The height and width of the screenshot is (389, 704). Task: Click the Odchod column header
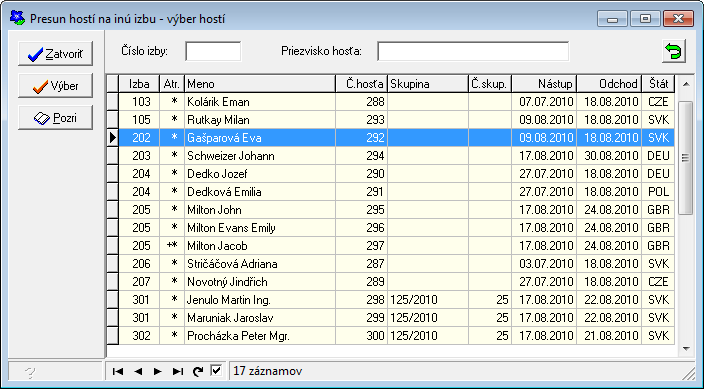coord(609,84)
